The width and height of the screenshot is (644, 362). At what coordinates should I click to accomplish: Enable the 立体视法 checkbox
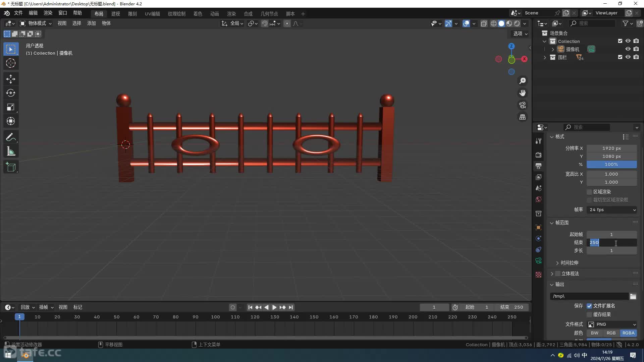click(x=558, y=274)
